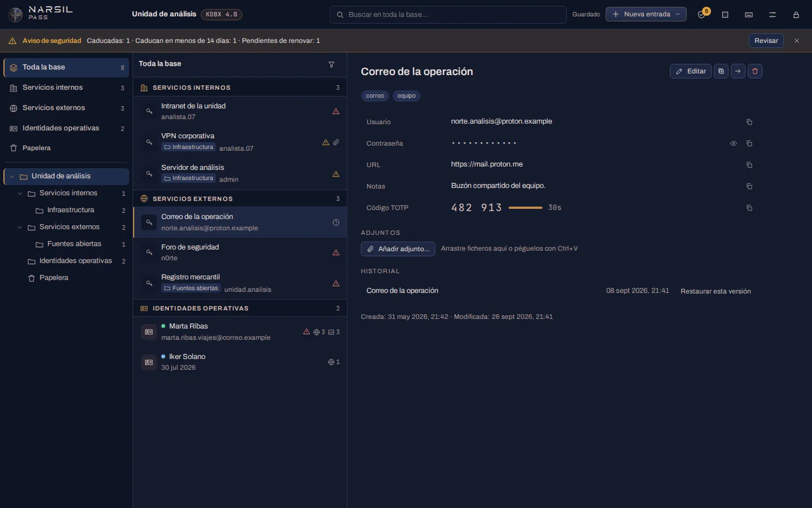Click the Revisar button
The width and height of the screenshot is (812, 508).
[x=766, y=41]
